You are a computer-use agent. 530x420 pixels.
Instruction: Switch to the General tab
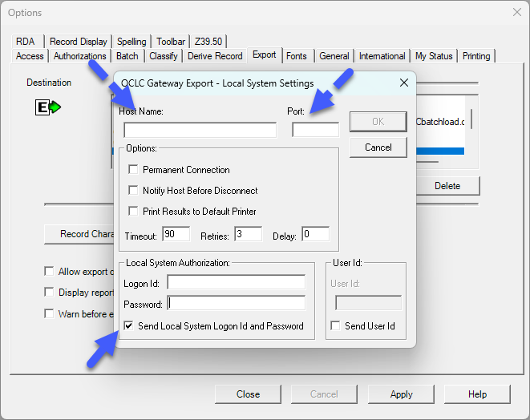click(x=334, y=56)
